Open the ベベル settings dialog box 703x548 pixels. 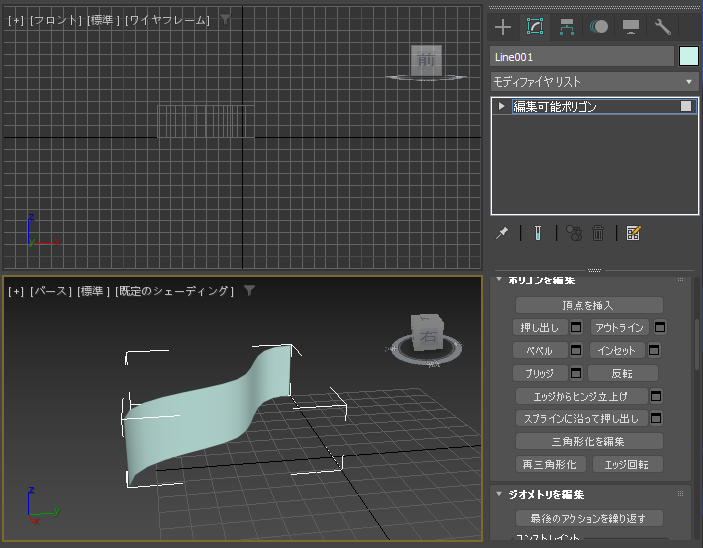tap(577, 351)
